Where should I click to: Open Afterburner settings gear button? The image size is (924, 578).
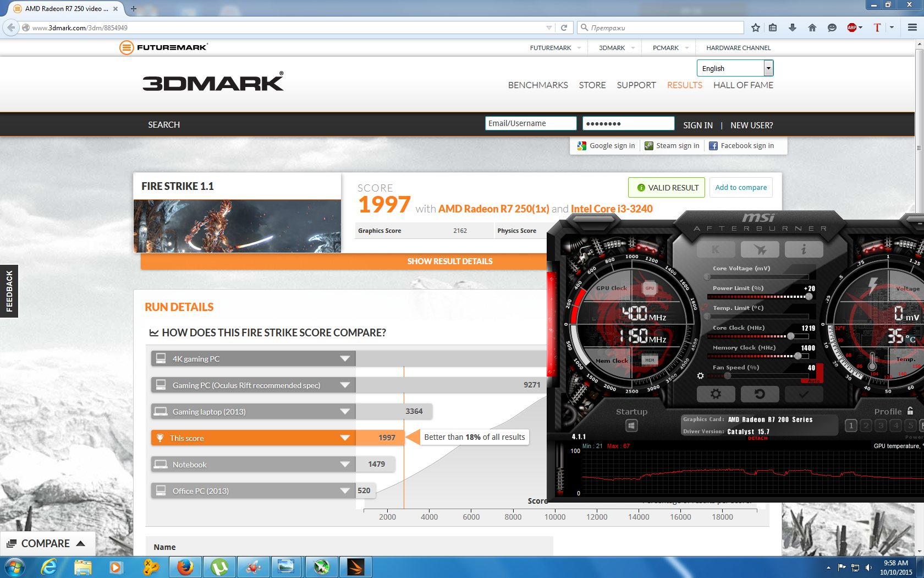point(716,394)
